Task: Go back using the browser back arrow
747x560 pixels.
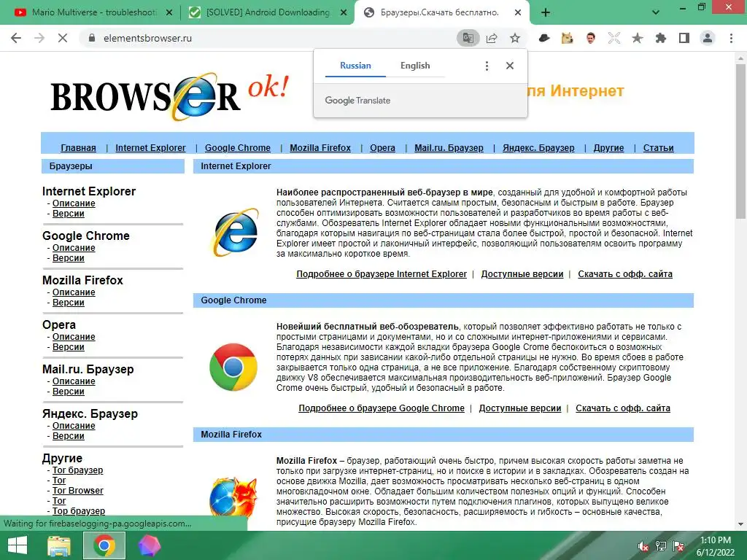Action: [x=16, y=38]
